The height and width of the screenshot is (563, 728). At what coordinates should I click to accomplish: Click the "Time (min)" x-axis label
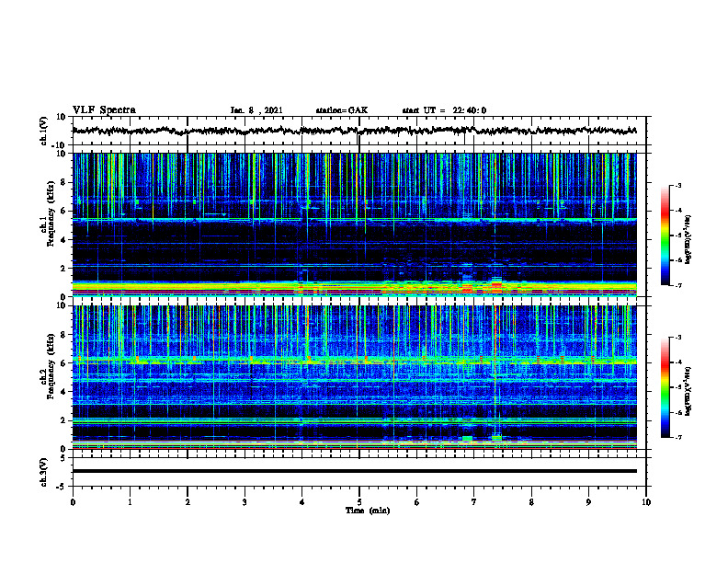[368, 511]
